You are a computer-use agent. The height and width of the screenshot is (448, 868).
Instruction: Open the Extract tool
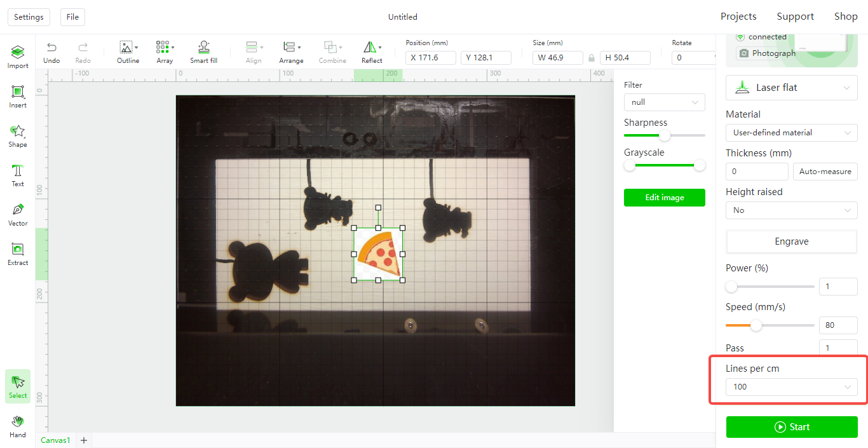18,254
